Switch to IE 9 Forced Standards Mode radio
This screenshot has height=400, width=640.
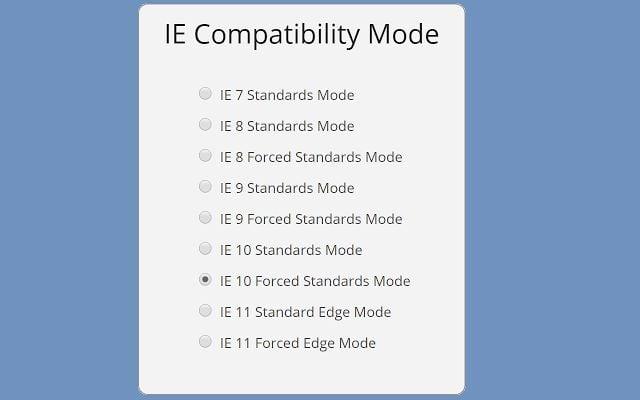point(205,218)
